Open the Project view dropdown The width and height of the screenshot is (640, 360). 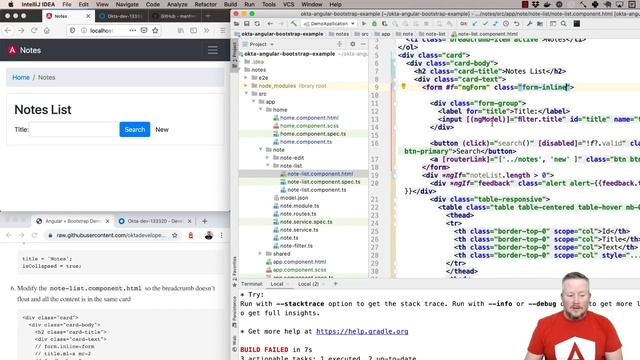tap(261, 44)
